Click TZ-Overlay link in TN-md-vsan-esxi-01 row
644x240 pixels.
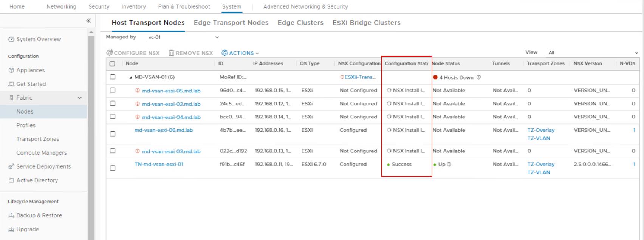(541, 164)
